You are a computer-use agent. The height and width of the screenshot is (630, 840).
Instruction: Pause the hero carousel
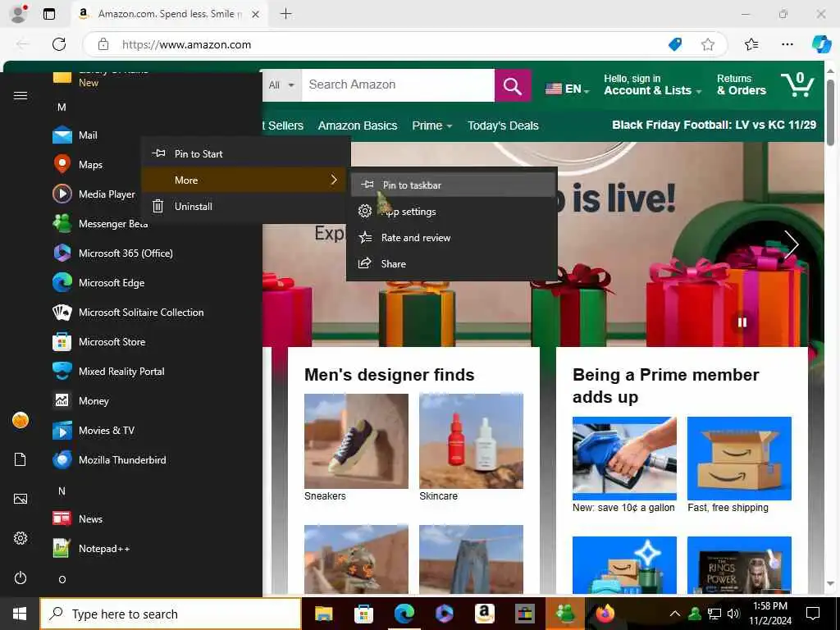click(x=742, y=322)
